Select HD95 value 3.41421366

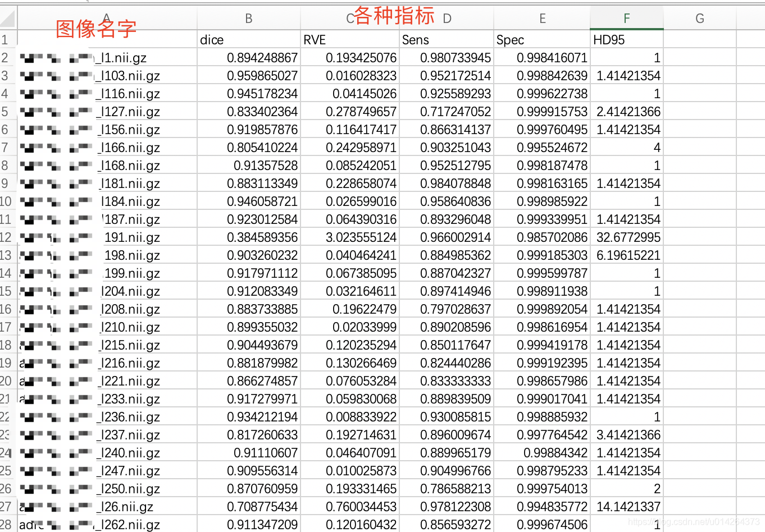(627, 435)
